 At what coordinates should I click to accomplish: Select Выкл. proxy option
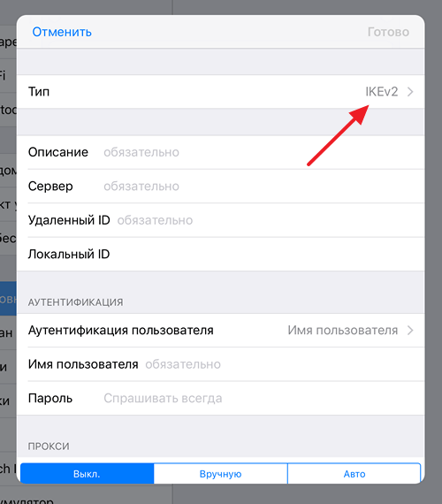88,473
